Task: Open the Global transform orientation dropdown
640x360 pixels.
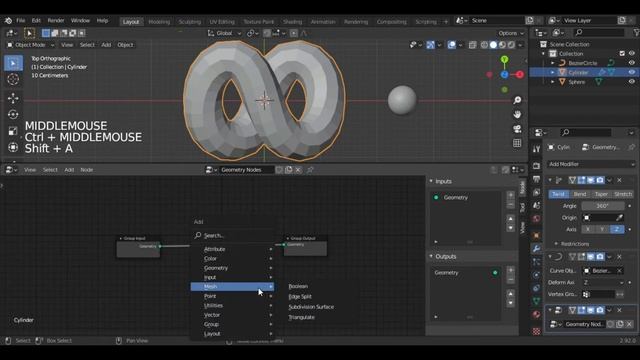Action: 224,33
